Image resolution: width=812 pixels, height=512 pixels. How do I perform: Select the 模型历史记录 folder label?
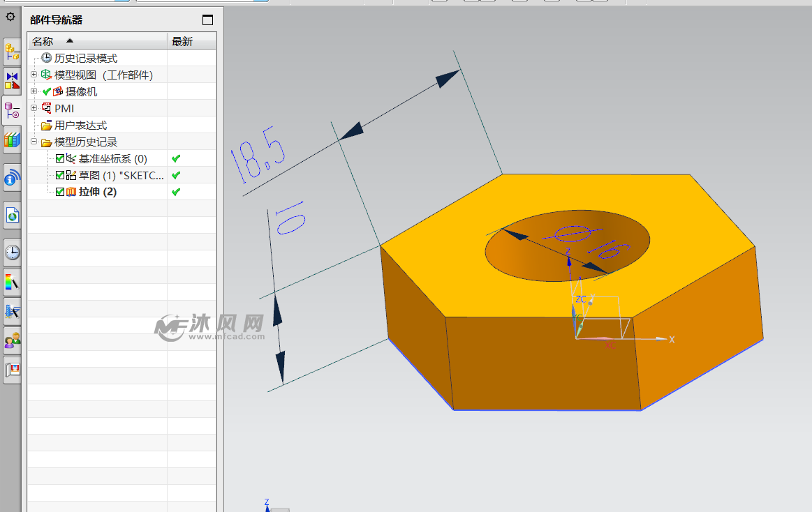86,142
